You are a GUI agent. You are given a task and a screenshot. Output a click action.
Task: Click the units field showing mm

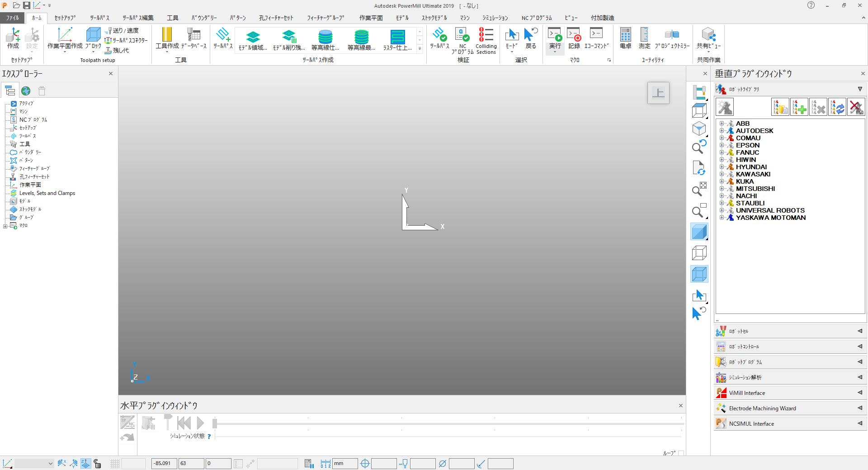[x=345, y=463]
